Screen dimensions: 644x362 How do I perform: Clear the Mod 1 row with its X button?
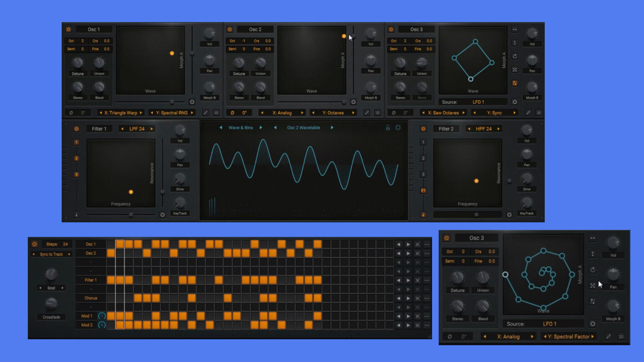(417, 316)
